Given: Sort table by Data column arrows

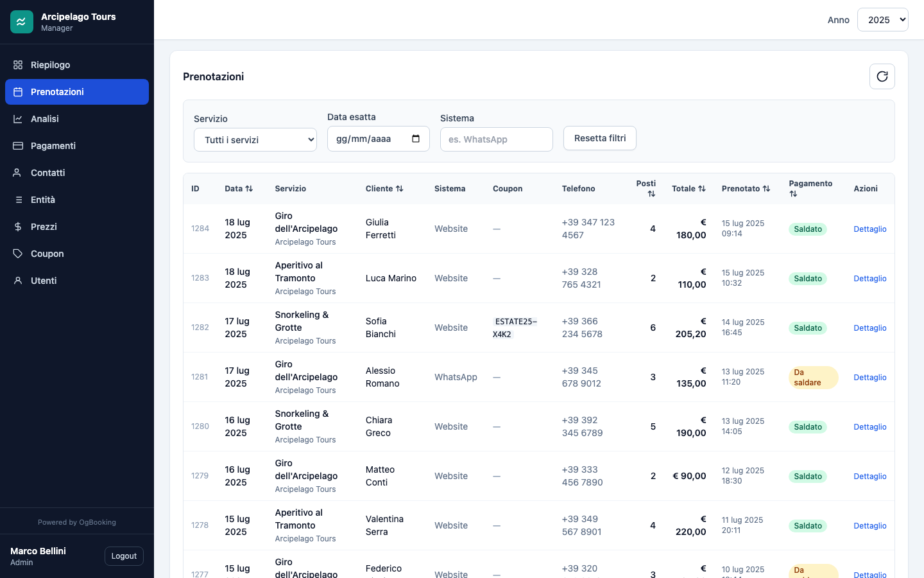Looking at the screenshot, I should pyautogui.click(x=249, y=189).
